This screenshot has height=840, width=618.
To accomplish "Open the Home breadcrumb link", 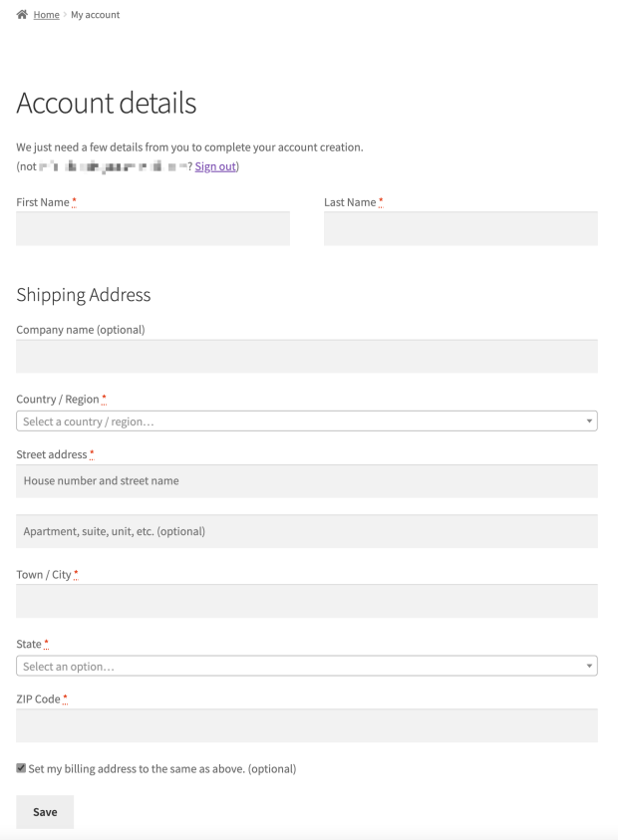I will point(47,15).
